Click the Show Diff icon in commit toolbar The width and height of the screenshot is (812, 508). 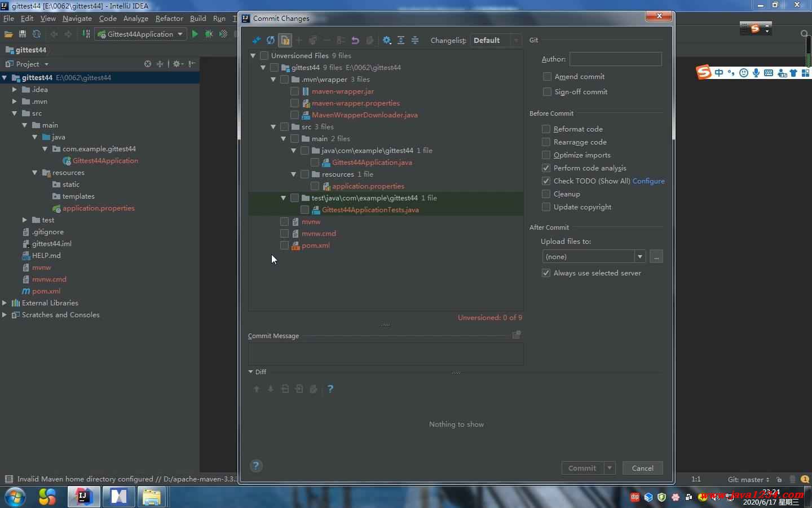click(x=257, y=40)
